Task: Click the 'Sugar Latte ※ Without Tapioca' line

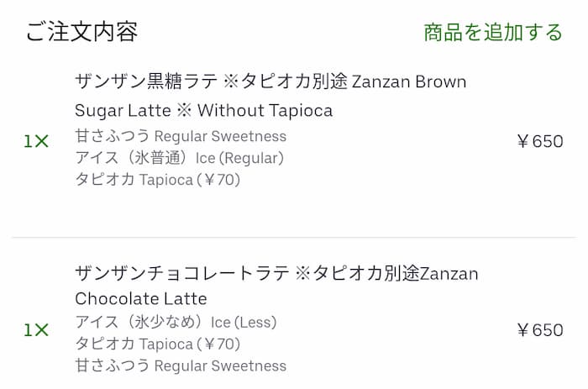Action: [203, 111]
